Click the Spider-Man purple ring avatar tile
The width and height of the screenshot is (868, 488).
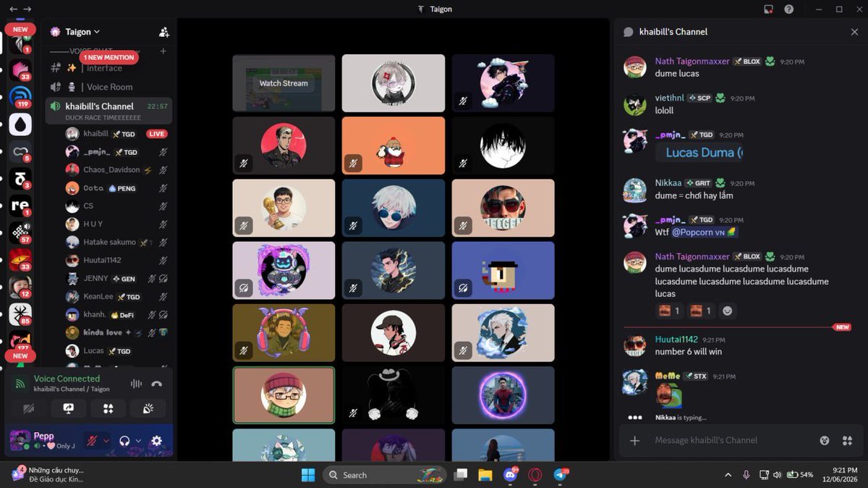coord(503,395)
